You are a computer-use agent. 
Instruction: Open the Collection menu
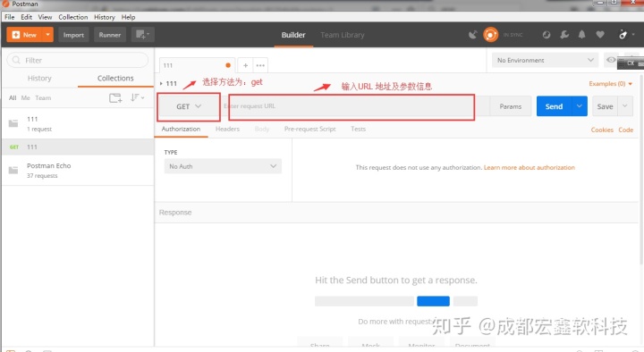(x=73, y=17)
